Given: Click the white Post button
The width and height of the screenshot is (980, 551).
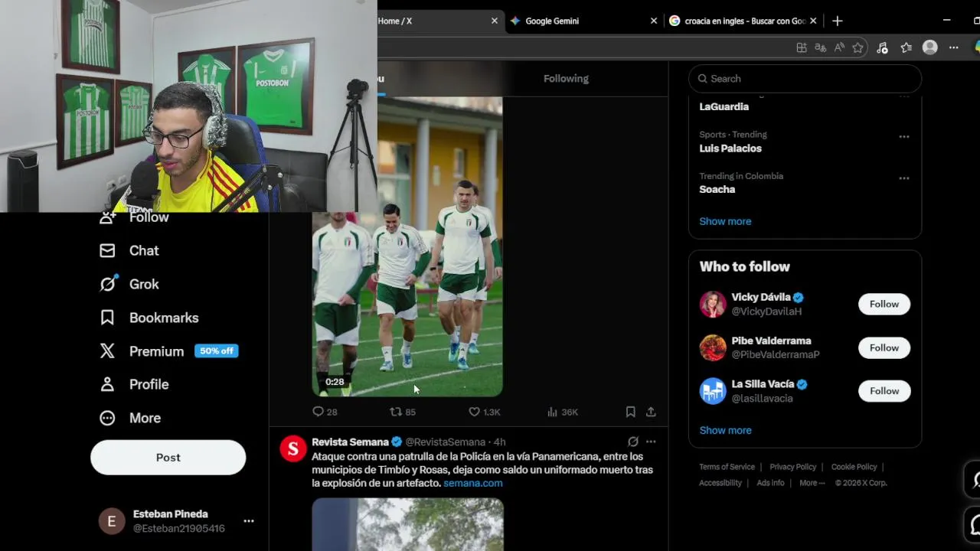Looking at the screenshot, I should (168, 458).
